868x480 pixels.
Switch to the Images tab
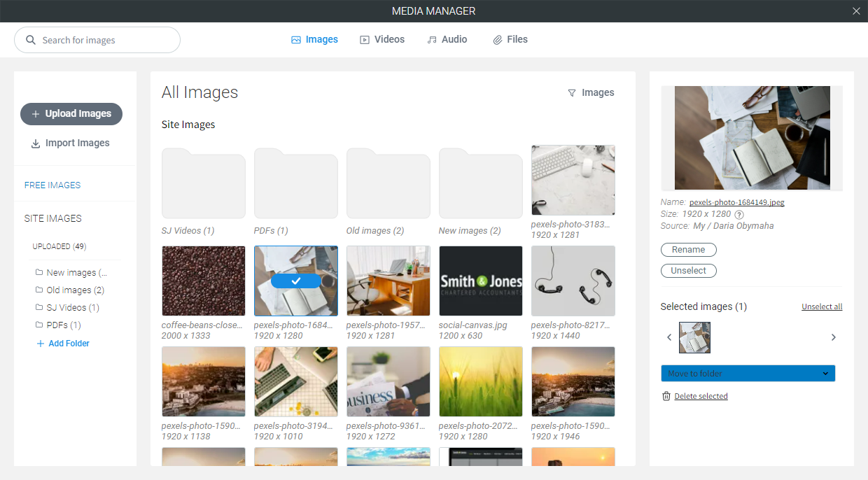click(315, 40)
